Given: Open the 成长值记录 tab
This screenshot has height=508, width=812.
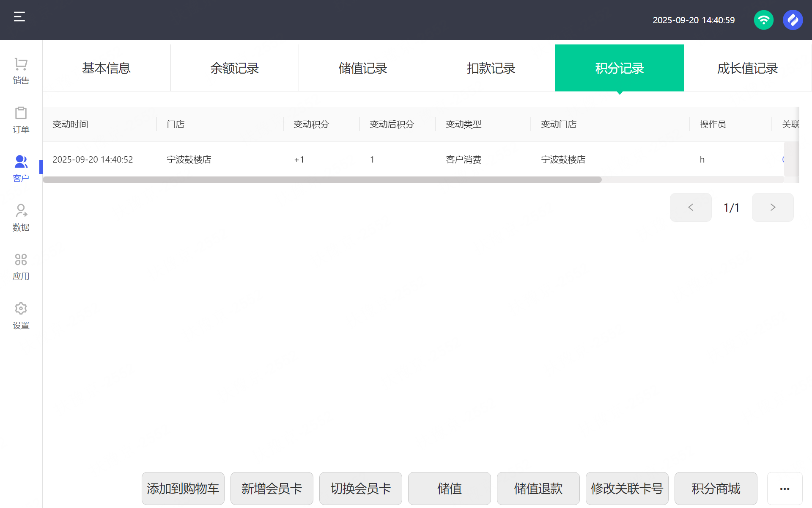Looking at the screenshot, I should pos(747,68).
